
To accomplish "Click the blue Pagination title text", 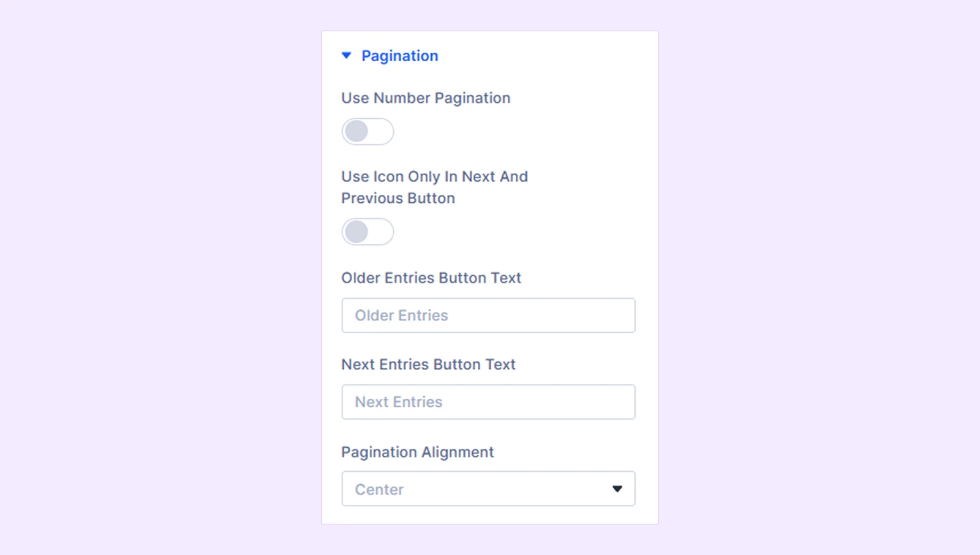I will [400, 56].
